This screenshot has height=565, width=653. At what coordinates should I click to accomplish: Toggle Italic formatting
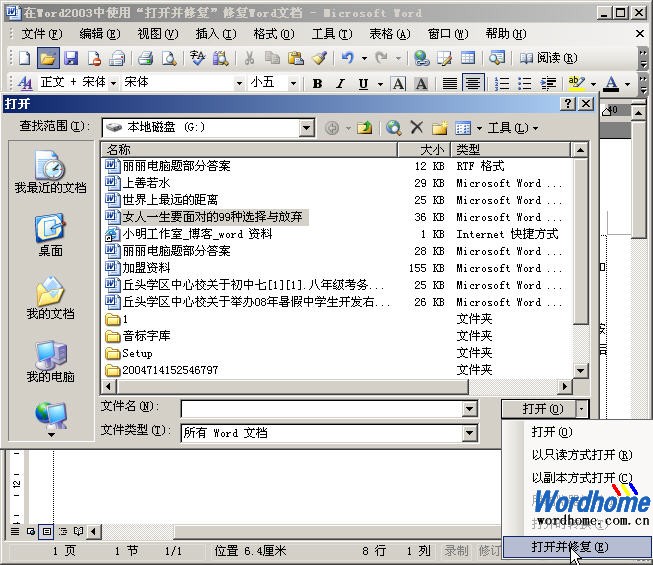click(x=340, y=84)
